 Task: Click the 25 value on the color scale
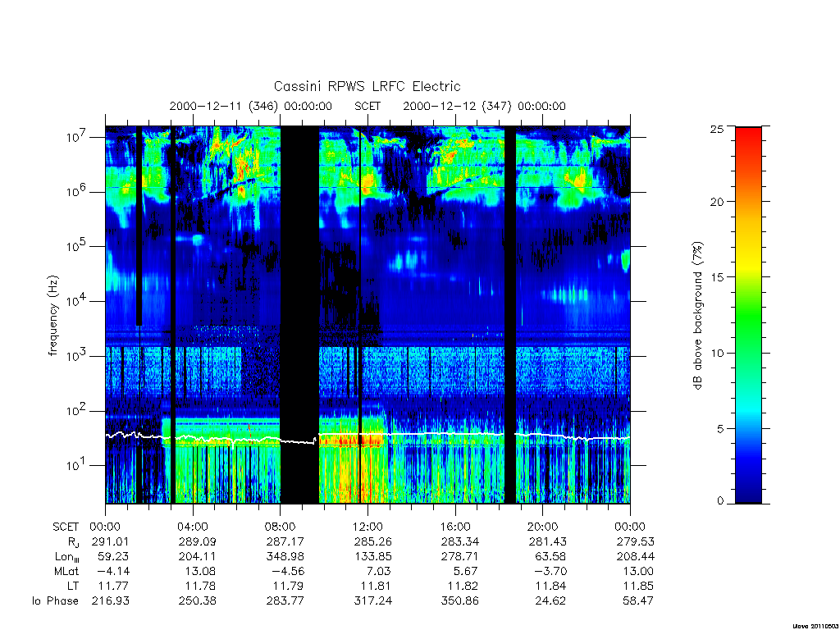pos(717,129)
